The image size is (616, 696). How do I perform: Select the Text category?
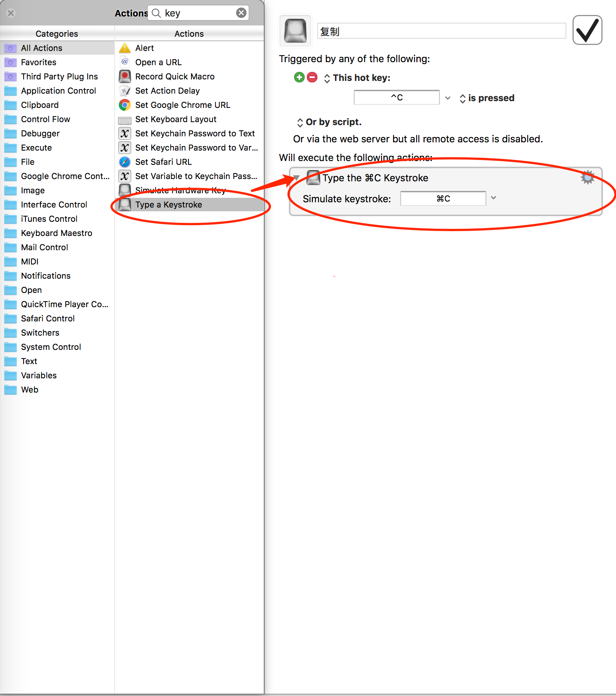click(x=57, y=361)
